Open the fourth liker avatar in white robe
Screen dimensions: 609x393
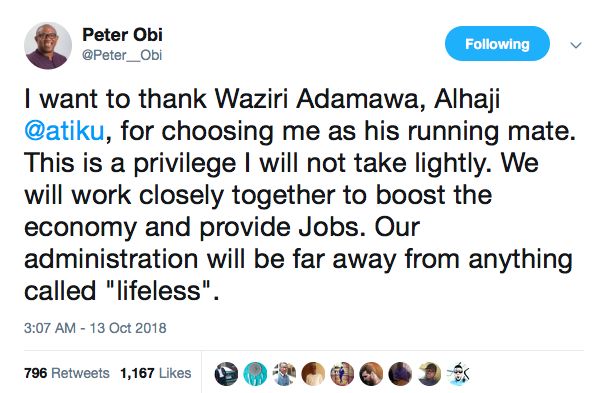[313, 374]
